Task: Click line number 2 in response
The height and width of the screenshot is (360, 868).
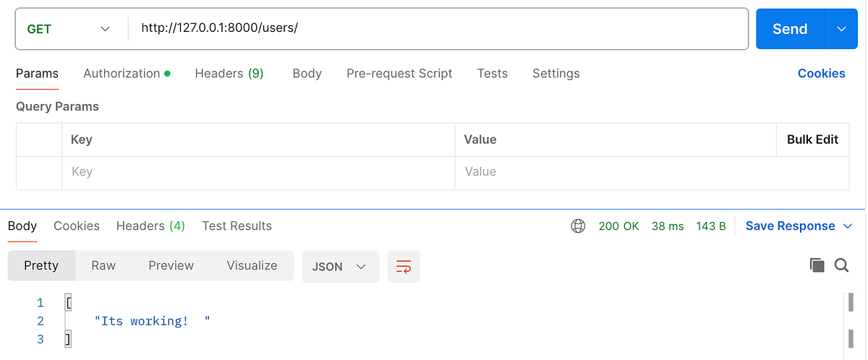Action: (41, 321)
